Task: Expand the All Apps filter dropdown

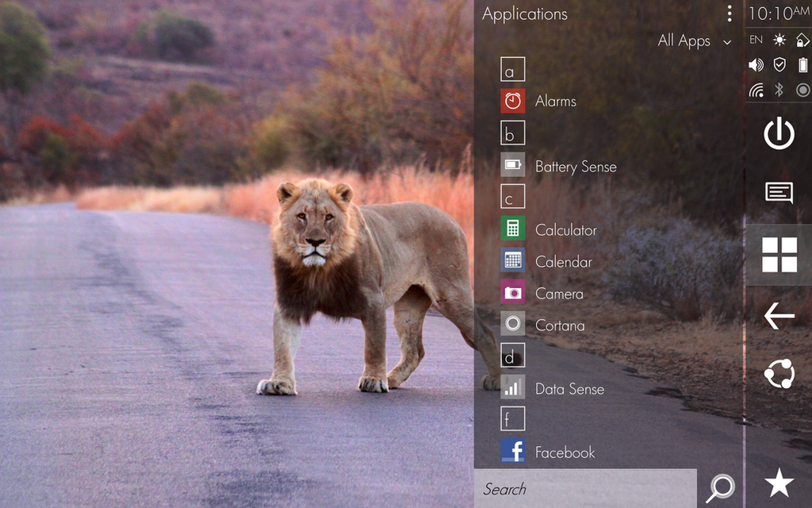Action: [695, 41]
